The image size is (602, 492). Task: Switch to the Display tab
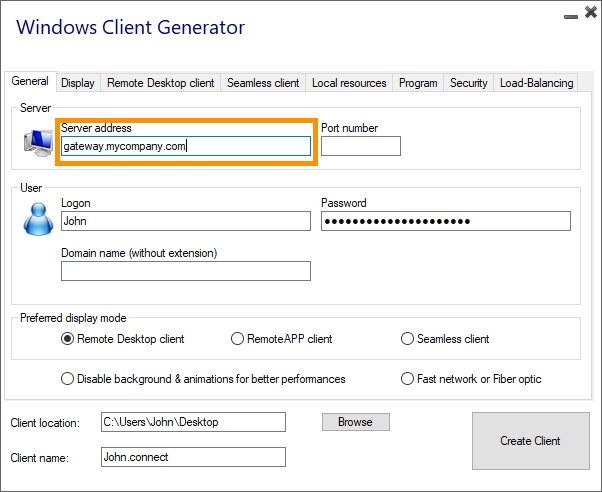point(77,83)
